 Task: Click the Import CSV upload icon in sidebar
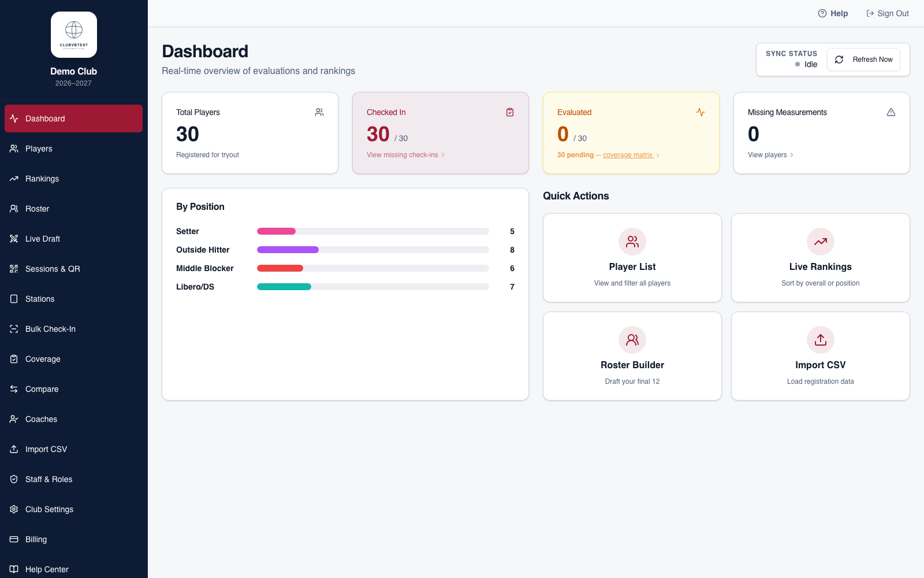14,449
